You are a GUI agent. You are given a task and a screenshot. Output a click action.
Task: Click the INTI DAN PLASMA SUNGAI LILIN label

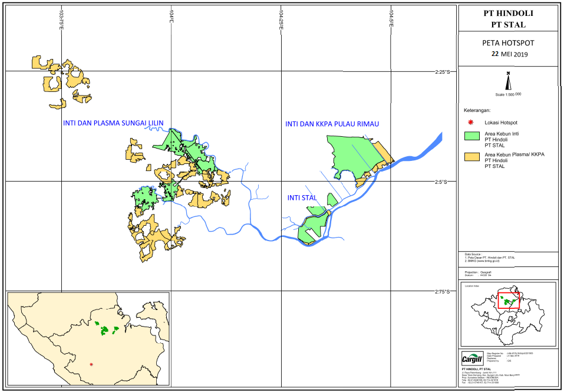[x=113, y=123]
